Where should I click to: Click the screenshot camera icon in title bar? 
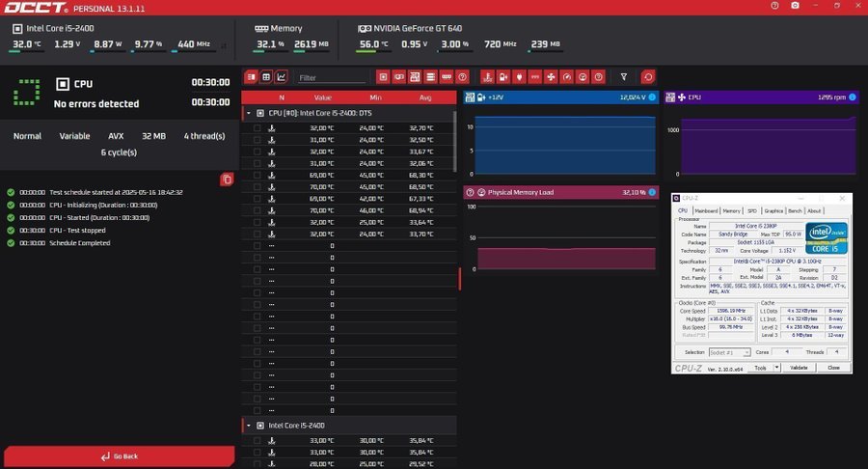click(795, 6)
